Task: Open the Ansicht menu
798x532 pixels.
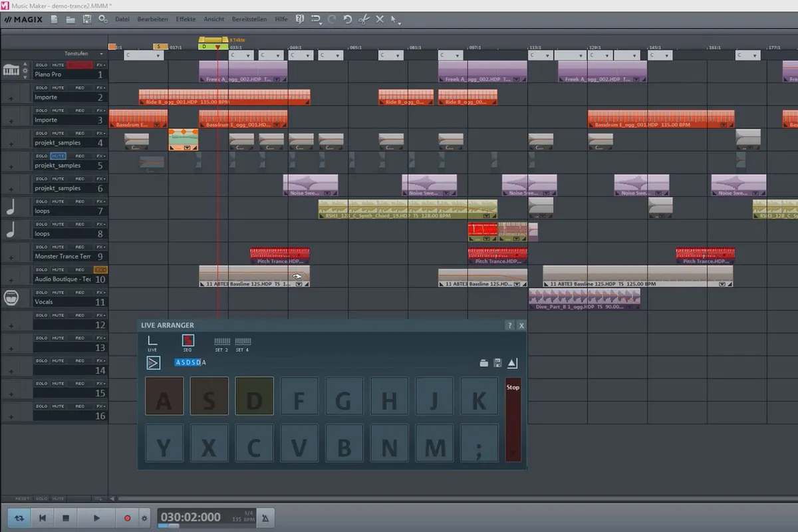Action: point(214,19)
